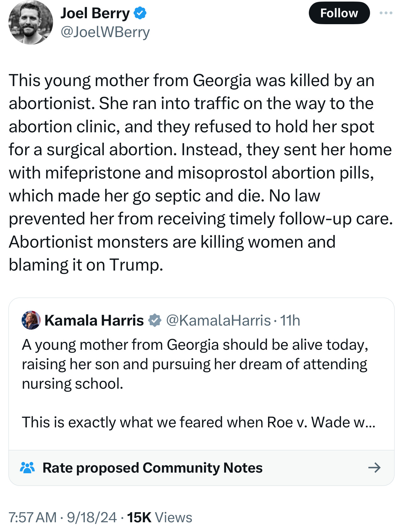Image resolution: width=403 pixels, height=532 pixels.
Task: Click the 7:57 AM tweet timestamp
Action: [33, 518]
